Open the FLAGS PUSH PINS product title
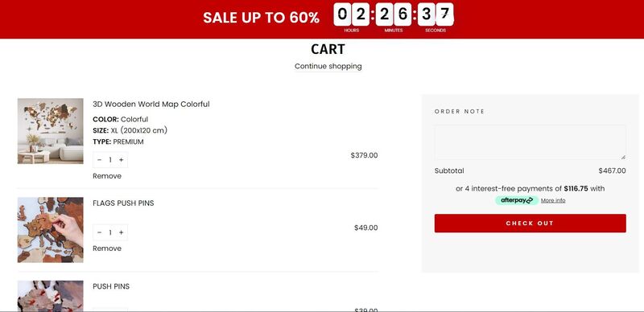644x312 pixels. click(123, 203)
